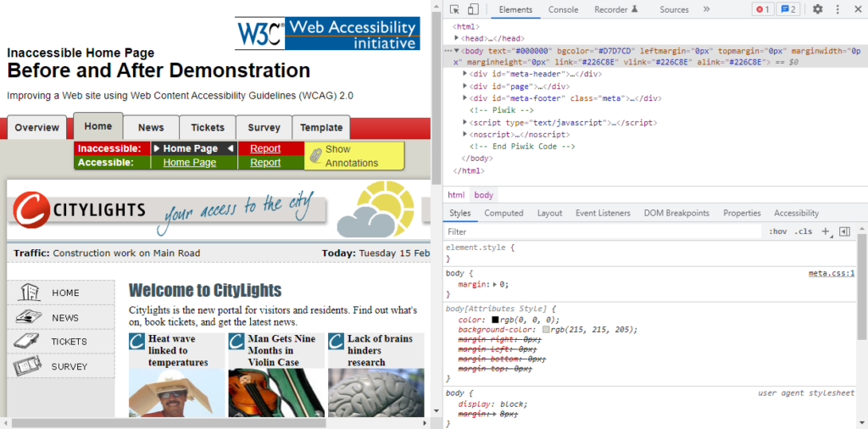Screen dimensions: 868x429
Task: Show Annotations on the demo page
Action: (353, 156)
